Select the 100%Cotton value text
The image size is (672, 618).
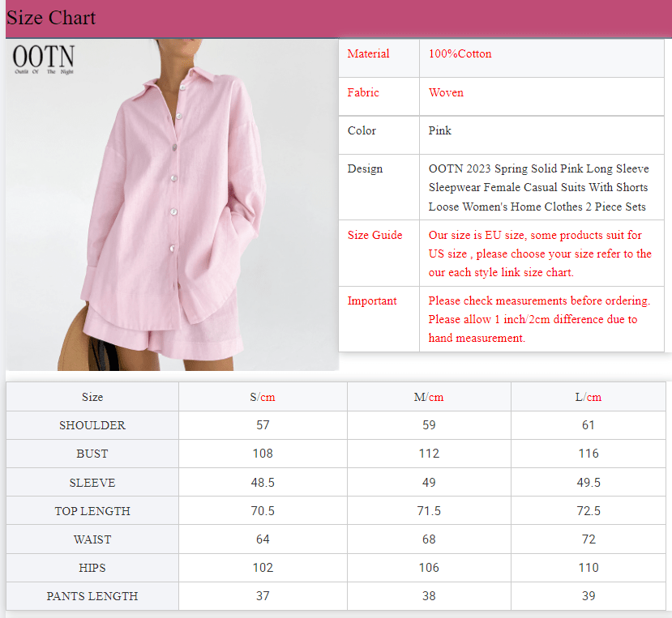click(x=460, y=53)
